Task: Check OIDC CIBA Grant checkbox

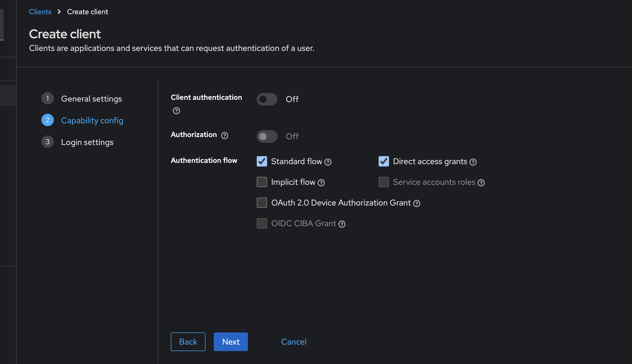Action: coord(262,223)
